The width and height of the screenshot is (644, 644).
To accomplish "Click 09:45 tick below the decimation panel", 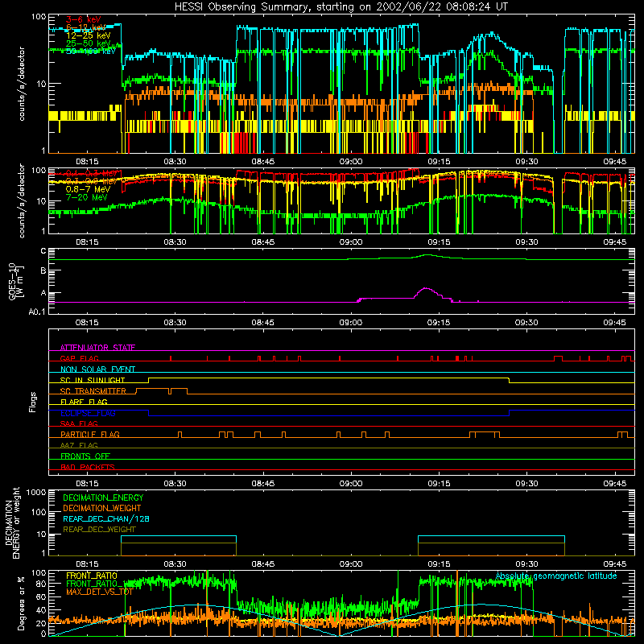I will [x=614, y=564].
